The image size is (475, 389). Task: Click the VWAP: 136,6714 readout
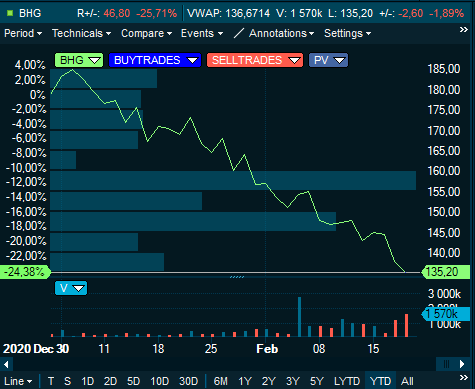[228, 13]
